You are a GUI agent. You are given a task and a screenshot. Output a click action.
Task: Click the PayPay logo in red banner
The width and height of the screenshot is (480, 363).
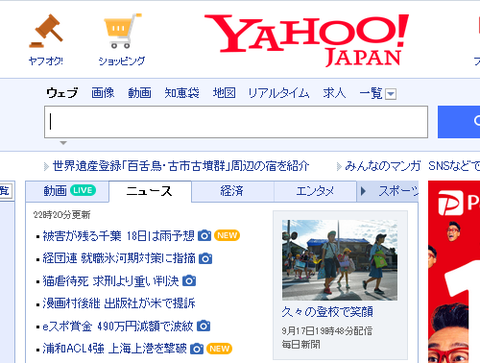[458, 202]
